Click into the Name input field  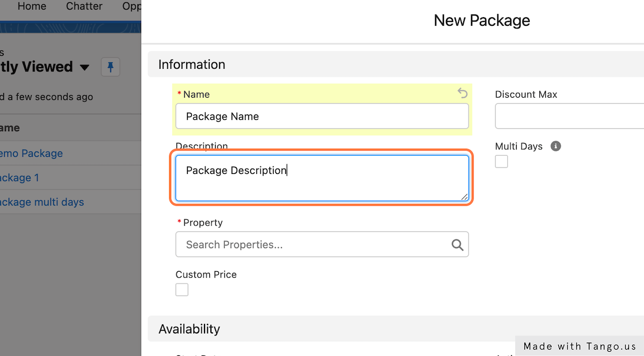(x=322, y=117)
